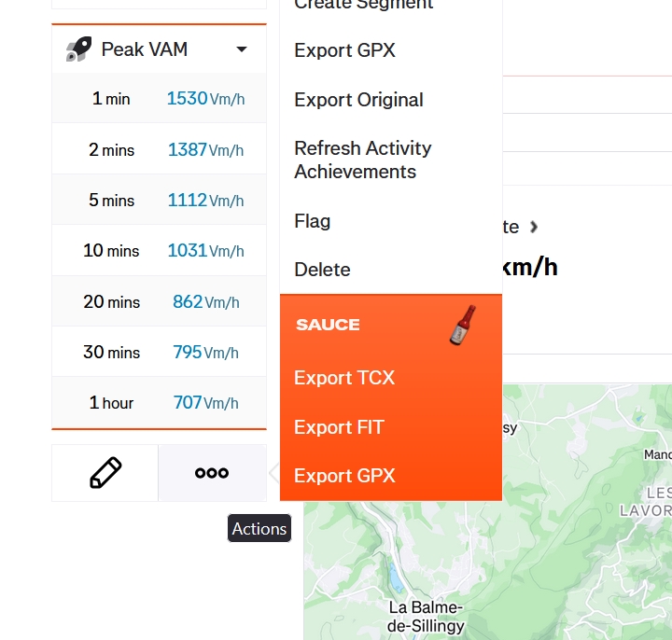Image resolution: width=672 pixels, height=640 pixels.
Task: Choose the top Export GPX entry
Action: pyautogui.click(x=344, y=50)
